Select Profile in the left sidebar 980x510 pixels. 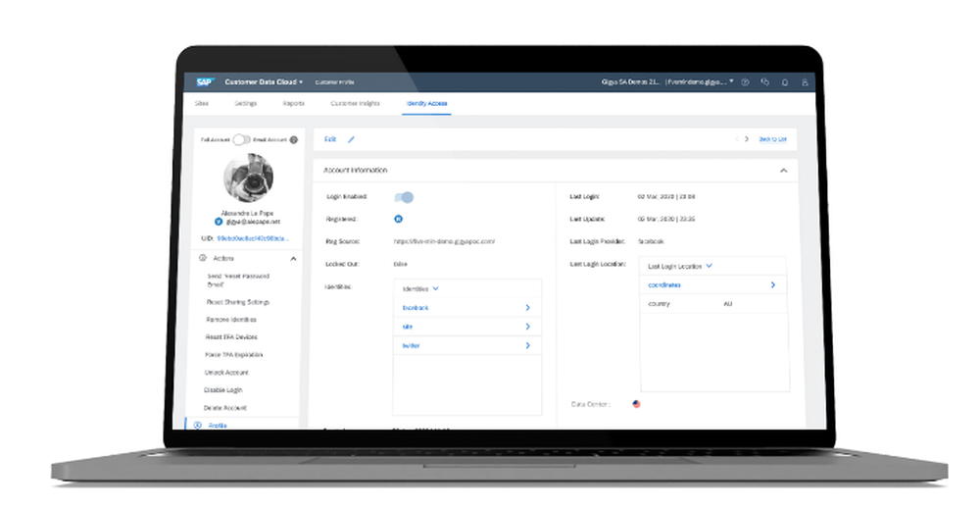(x=218, y=425)
